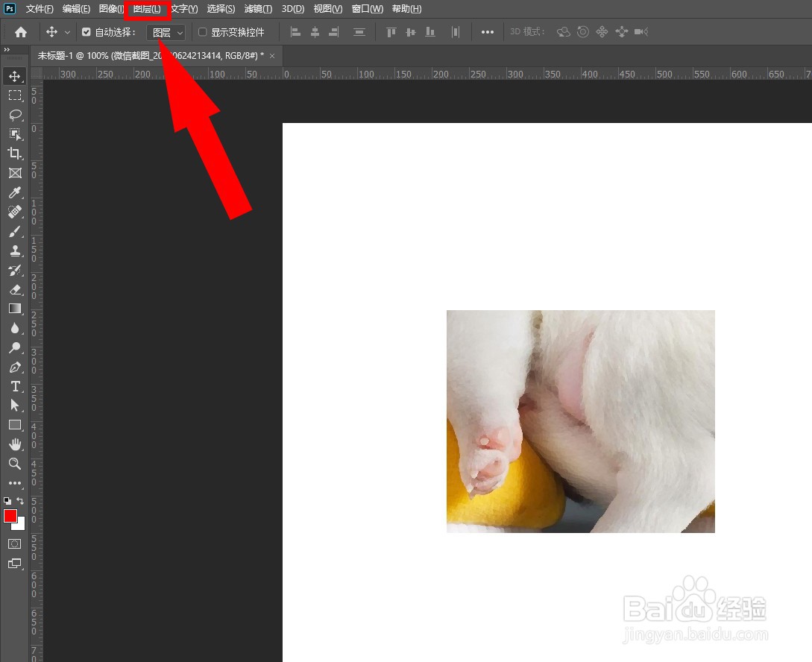This screenshot has height=662, width=812.
Task: Select the Blur tool
Action: tap(14, 328)
